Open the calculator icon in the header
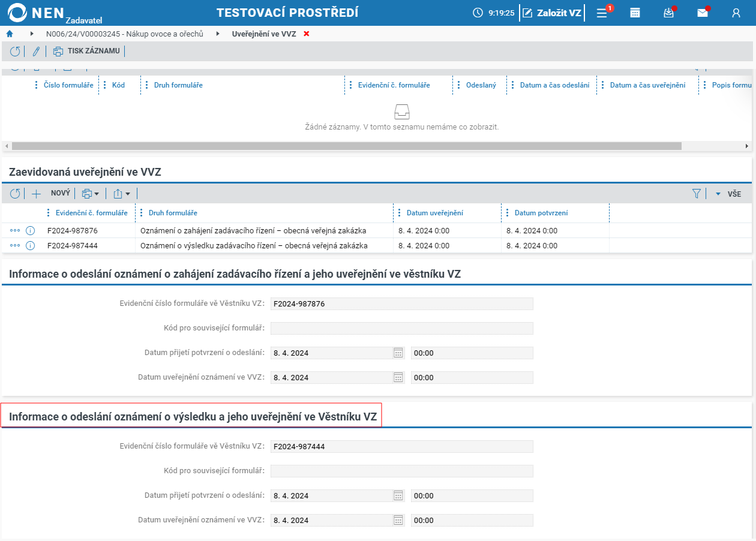This screenshot has width=756, height=541. tap(635, 13)
